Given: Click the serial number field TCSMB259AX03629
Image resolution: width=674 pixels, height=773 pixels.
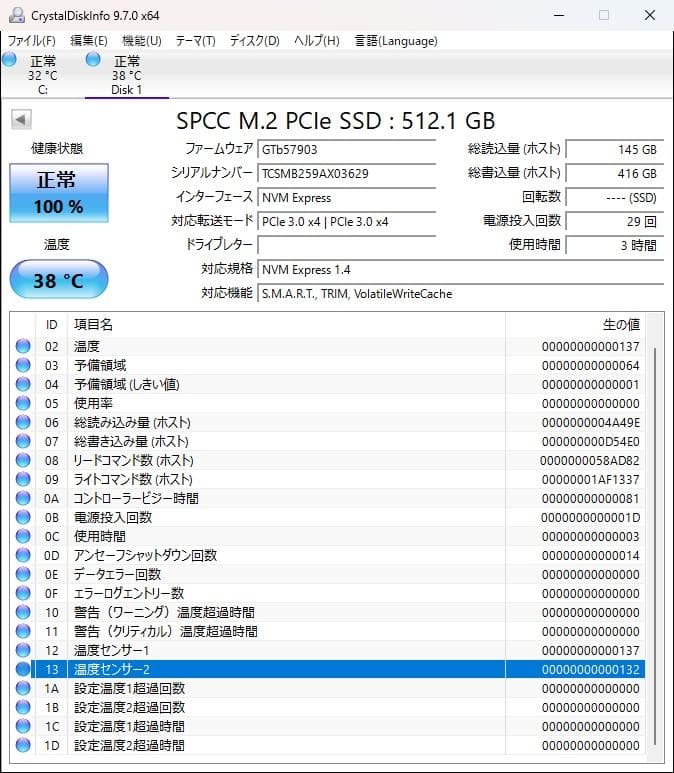Looking at the screenshot, I should (347, 174).
